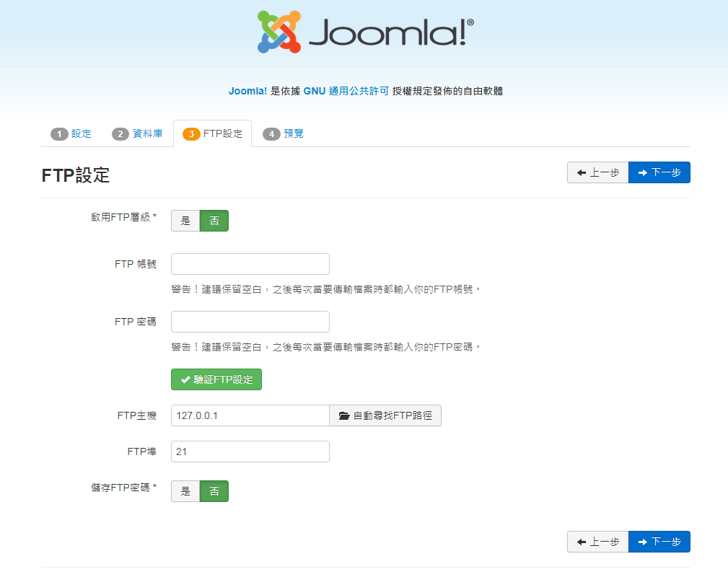Click the Joomla! text link in license notice
The width and height of the screenshot is (728, 577).
coord(248,91)
